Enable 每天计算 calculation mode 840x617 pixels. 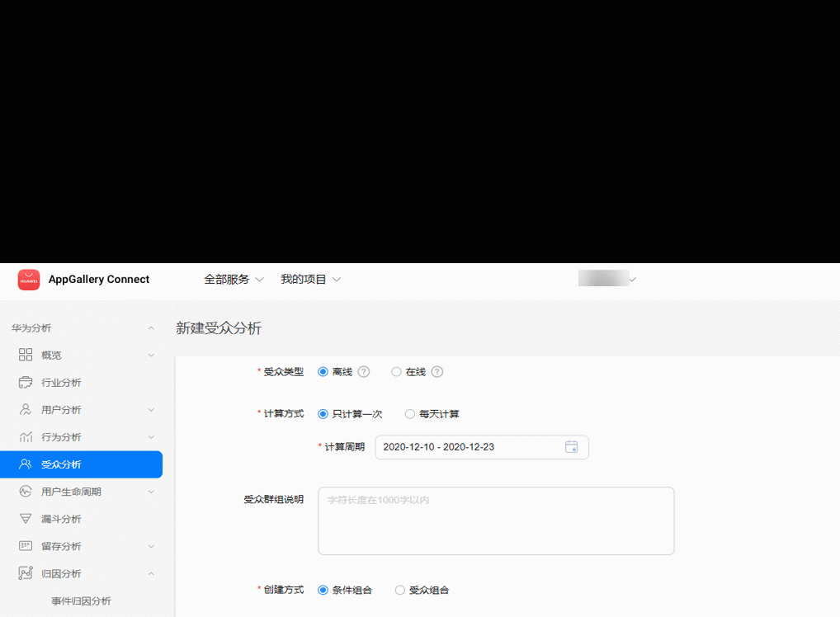(x=410, y=413)
